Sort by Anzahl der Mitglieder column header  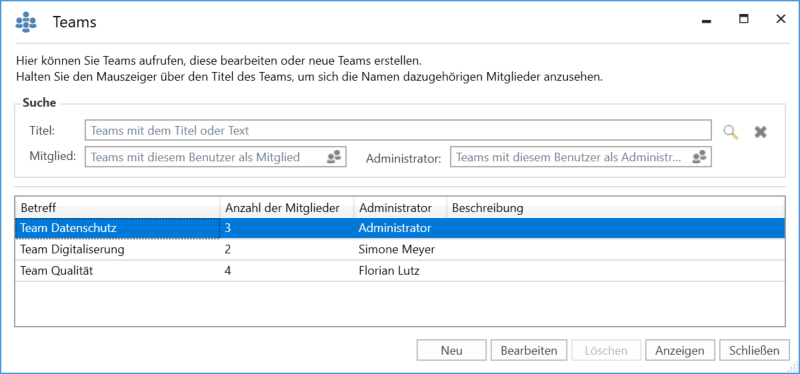pos(287,208)
